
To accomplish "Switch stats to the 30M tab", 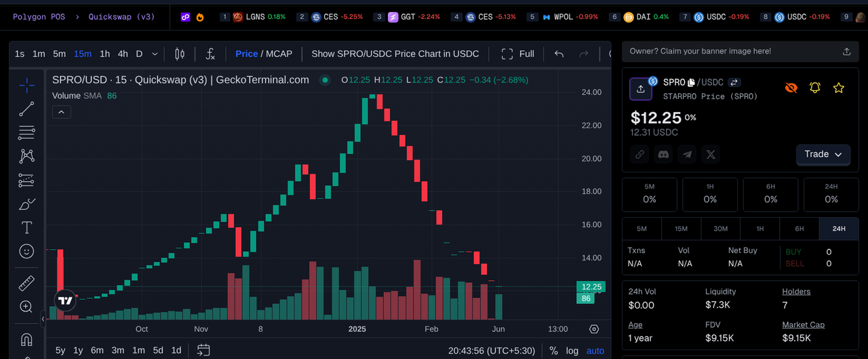I will pyautogui.click(x=720, y=229).
